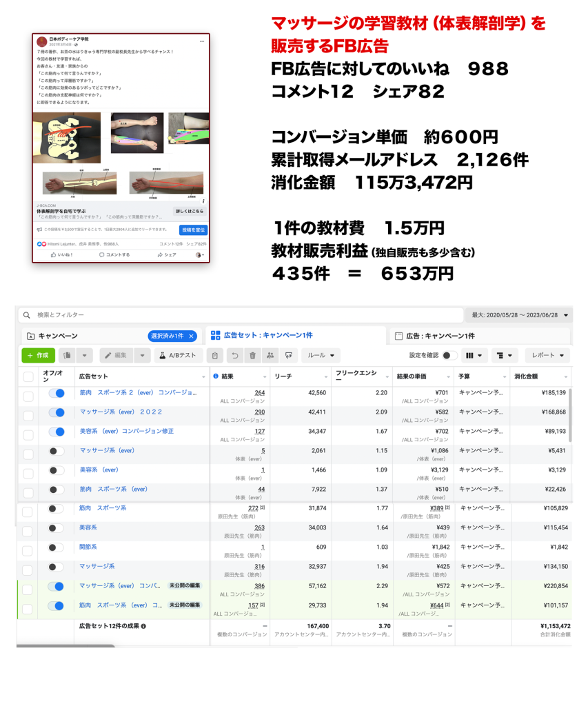The height and width of the screenshot is (706, 588).
Task: Switch to the キャンペーン tab
Action: click(59, 336)
